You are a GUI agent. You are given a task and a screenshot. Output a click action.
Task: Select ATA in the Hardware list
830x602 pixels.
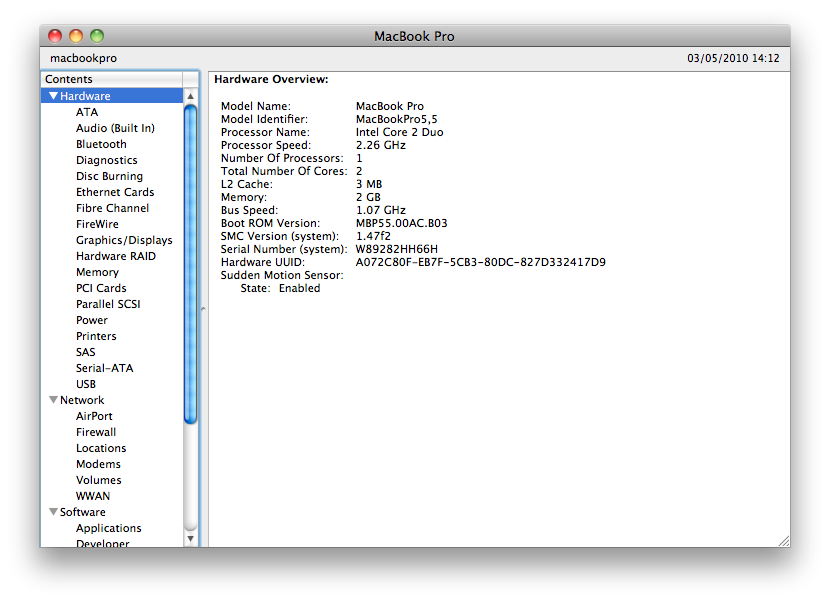point(87,112)
